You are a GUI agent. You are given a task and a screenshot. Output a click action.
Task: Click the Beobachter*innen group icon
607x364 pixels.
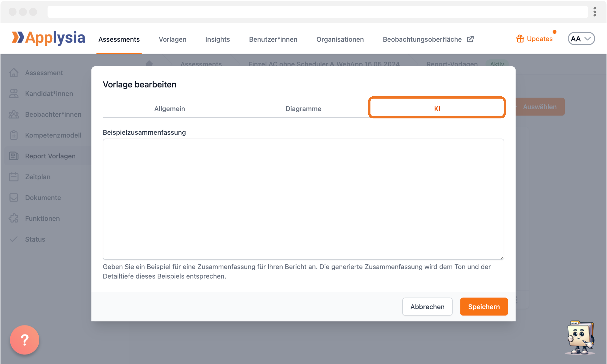pyautogui.click(x=14, y=115)
